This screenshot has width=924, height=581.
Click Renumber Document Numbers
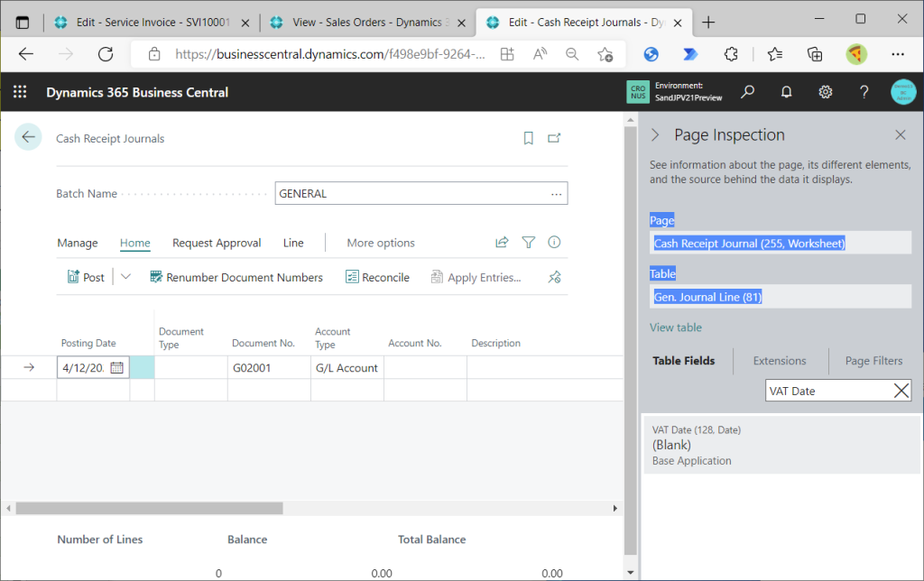point(236,277)
